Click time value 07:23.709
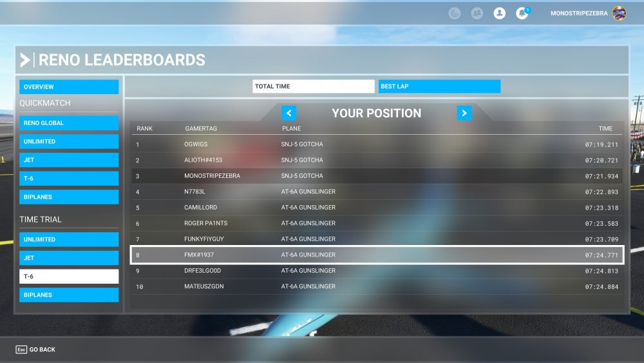Image resolution: width=644 pixels, height=363 pixels. click(601, 239)
